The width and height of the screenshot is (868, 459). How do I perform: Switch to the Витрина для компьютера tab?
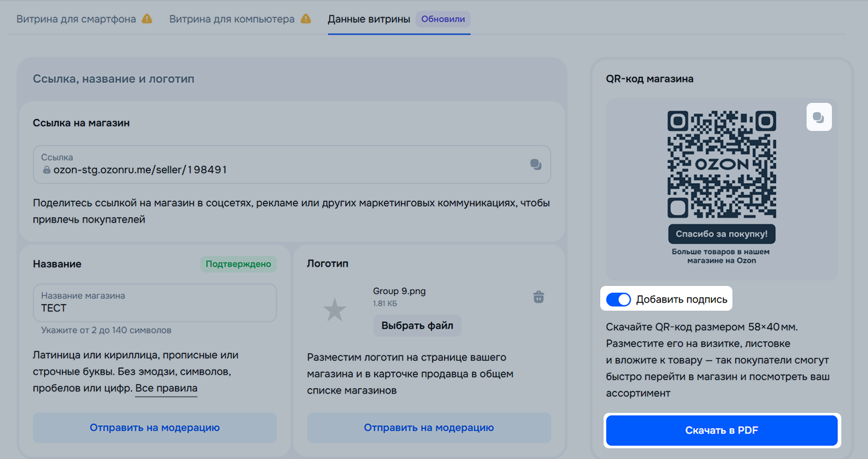click(232, 19)
